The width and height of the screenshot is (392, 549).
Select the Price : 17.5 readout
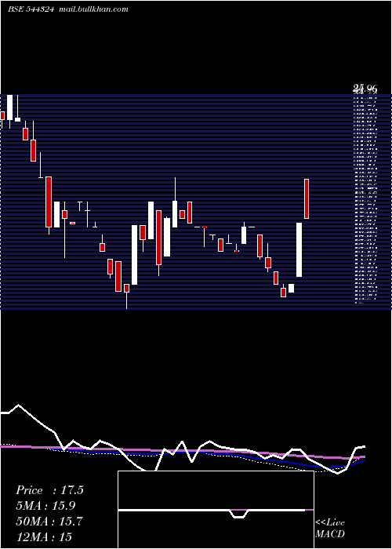tap(49, 490)
